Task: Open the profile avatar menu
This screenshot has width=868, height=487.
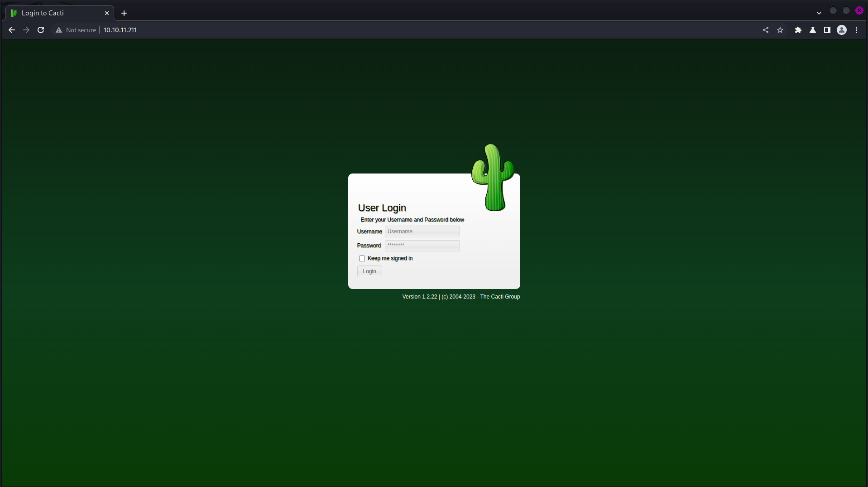Action: pos(841,30)
